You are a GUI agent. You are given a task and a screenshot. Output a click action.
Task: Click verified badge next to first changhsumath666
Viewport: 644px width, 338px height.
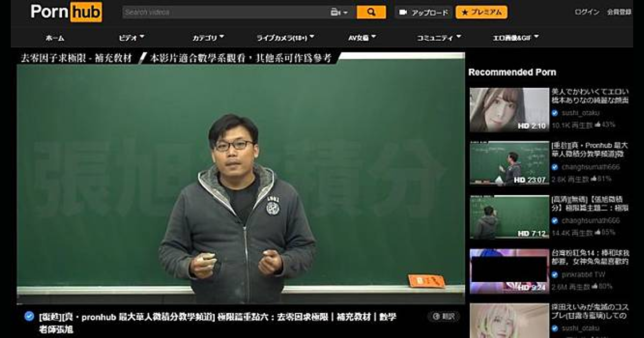pyautogui.click(x=555, y=167)
